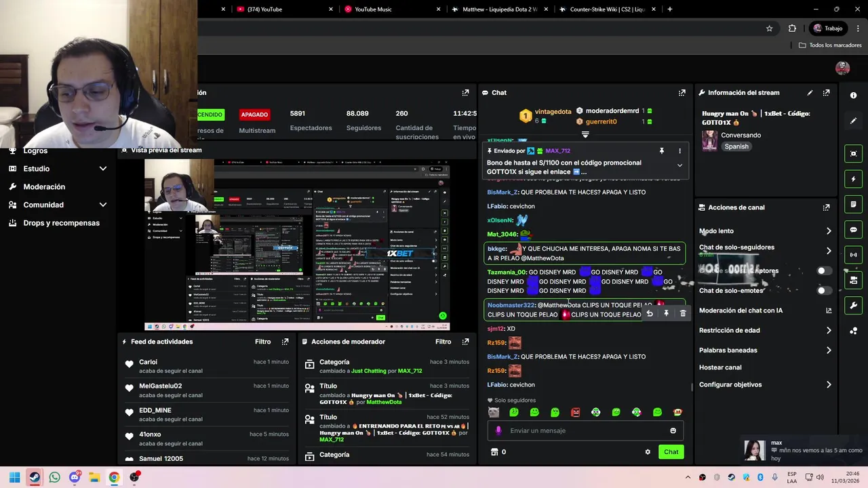This screenshot has width=868, height=488.
Task: Toggle the broadcast signal quick-action icon
Action: pos(853,255)
